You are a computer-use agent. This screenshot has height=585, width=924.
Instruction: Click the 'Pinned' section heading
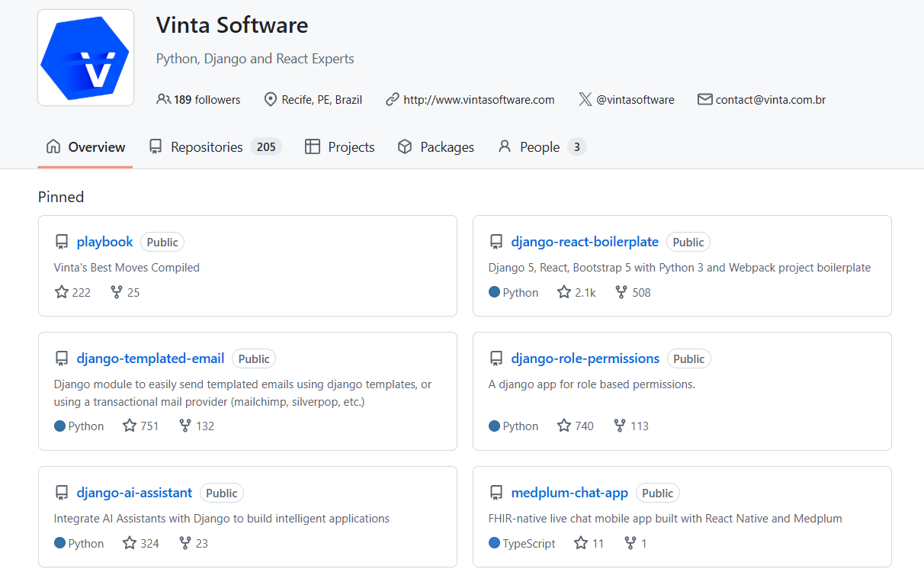pos(61,197)
